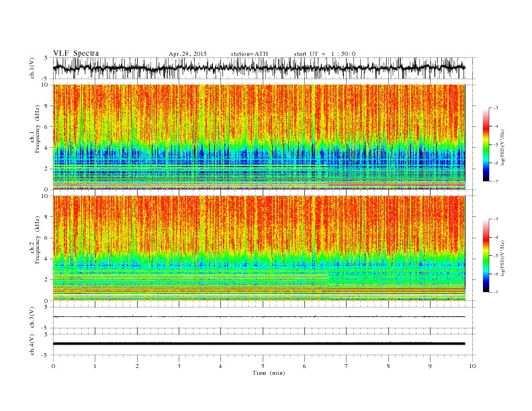The image size is (532, 411).
Task: Click inside the ch.1 spectrogram panel
Action: (x=259, y=137)
